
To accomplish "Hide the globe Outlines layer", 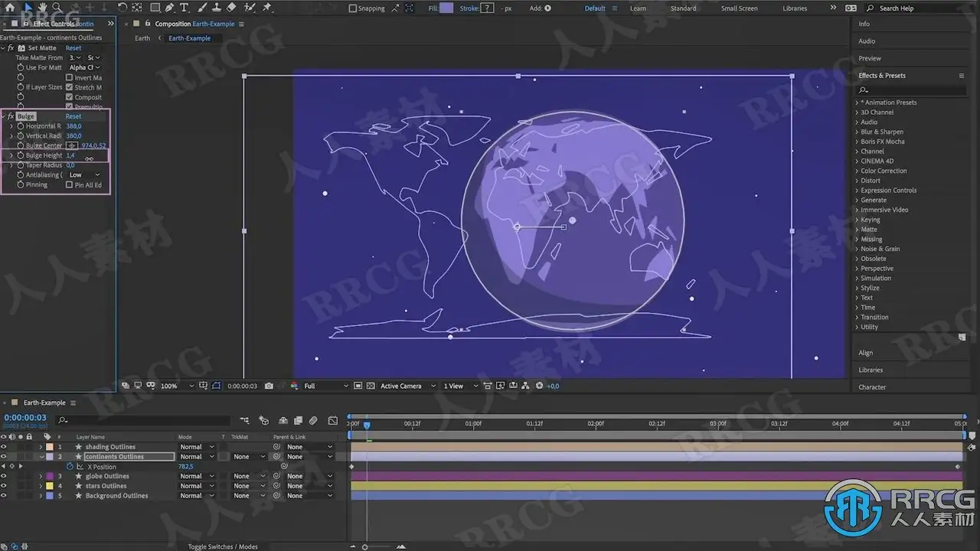I will point(4,476).
